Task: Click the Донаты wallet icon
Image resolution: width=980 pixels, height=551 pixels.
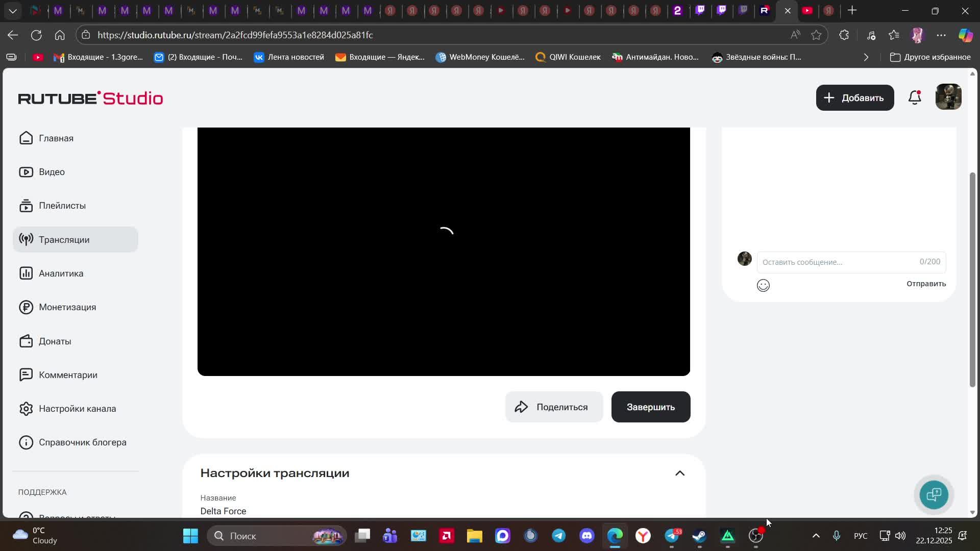Action: [26, 341]
